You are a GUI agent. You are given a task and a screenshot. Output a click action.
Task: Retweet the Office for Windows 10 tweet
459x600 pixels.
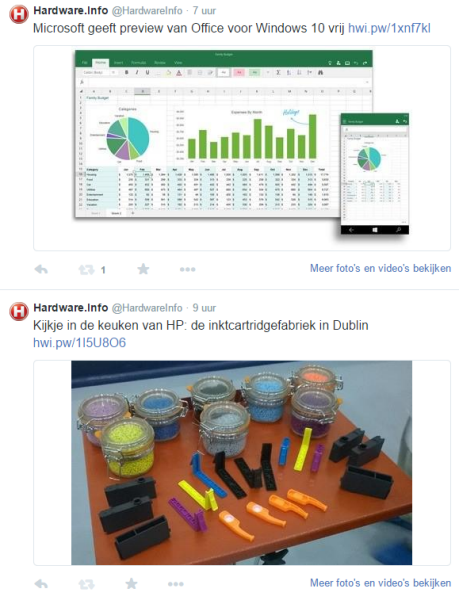click(x=86, y=270)
